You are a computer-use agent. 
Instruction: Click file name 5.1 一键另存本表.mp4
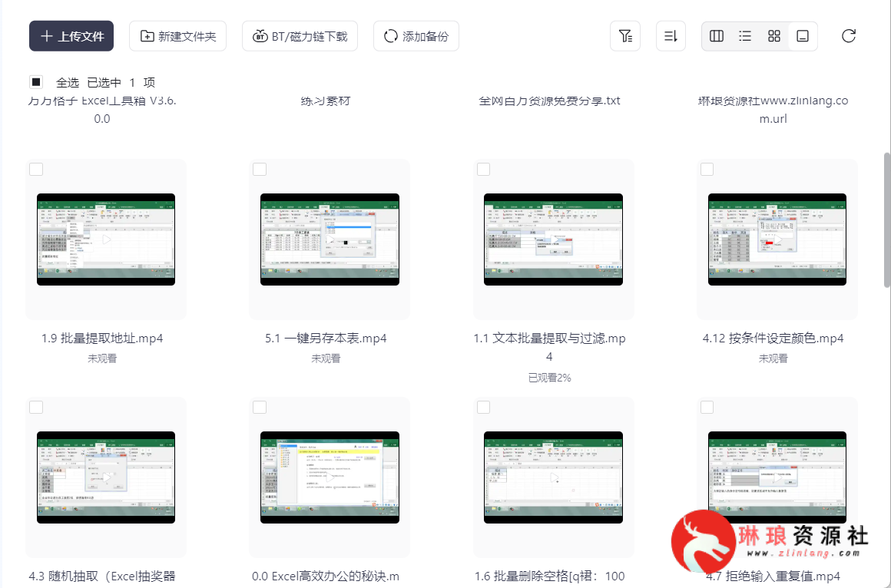click(x=326, y=339)
